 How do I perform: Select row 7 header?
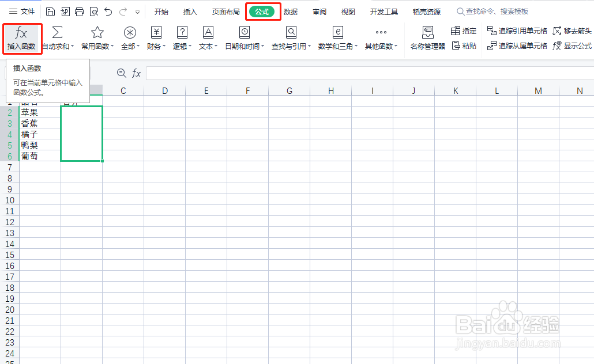pyautogui.click(x=10, y=167)
